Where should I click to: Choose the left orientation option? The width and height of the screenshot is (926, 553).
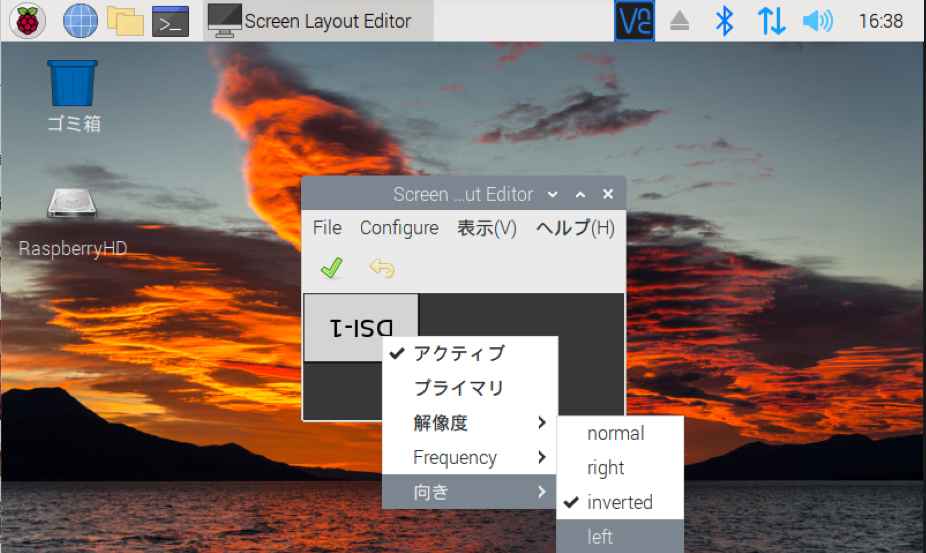coord(620,536)
